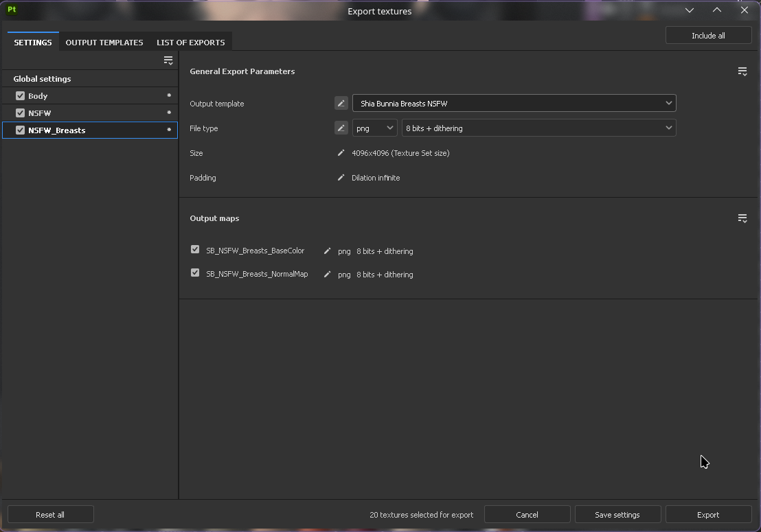Disable SB_NSFW_Breasts_BaseColor output map checkbox
This screenshot has height=532, width=761.
coord(195,250)
